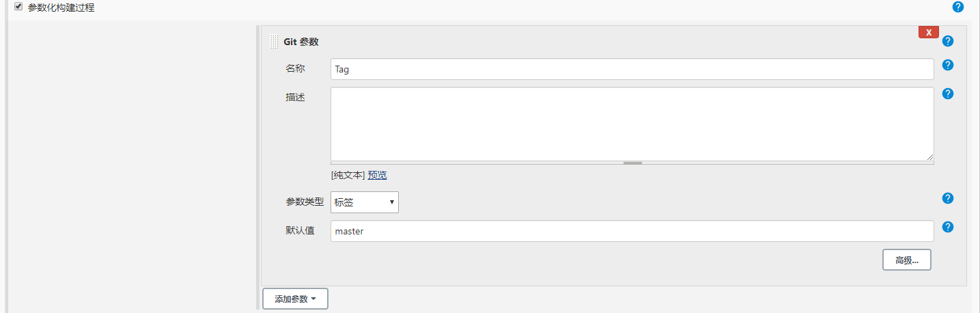The width and height of the screenshot is (980, 313).
Task: Open the 预览 link under description
Action: [377, 175]
